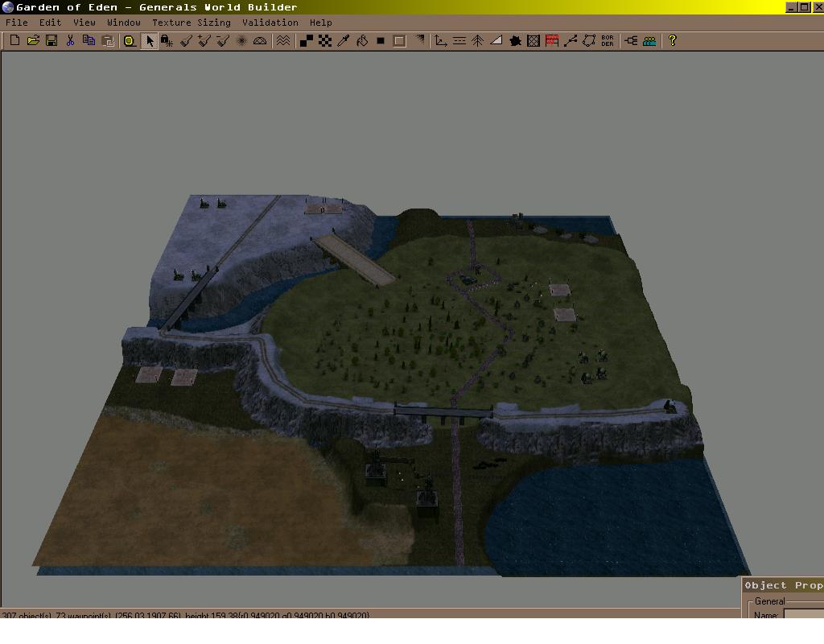Open a map file via folder icon
824x644 pixels.
pos(33,40)
